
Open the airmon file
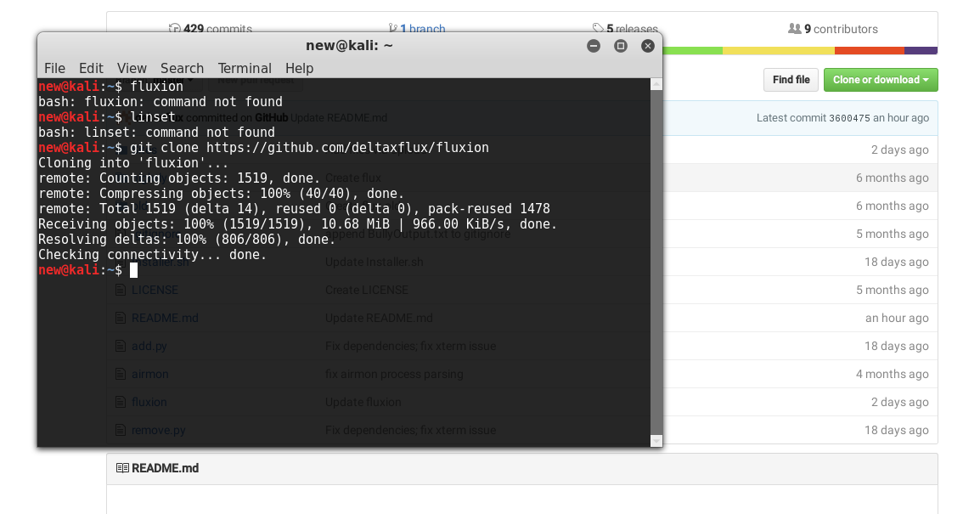point(149,374)
